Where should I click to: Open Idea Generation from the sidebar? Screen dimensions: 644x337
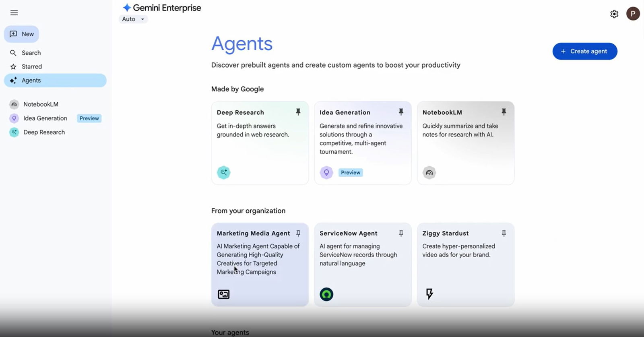coord(45,118)
